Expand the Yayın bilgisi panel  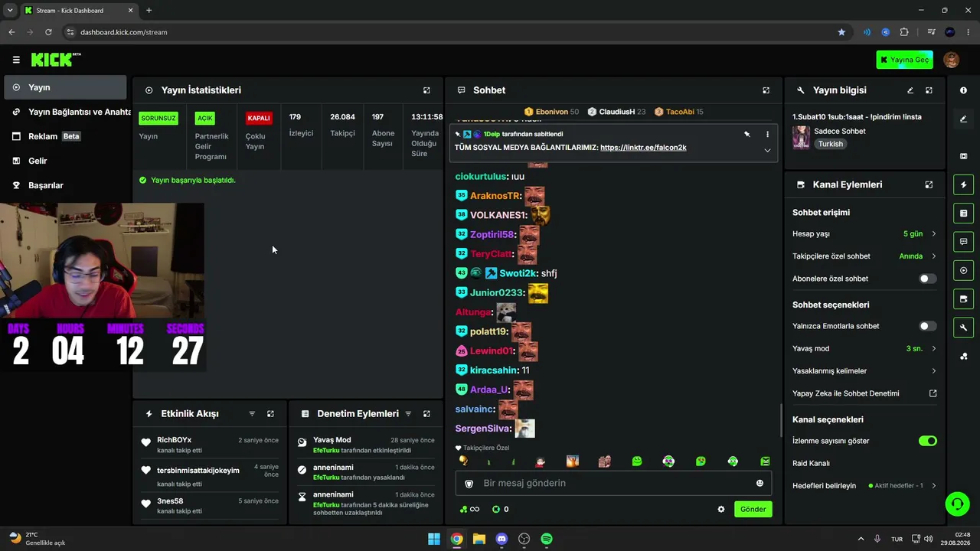tap(929, 90)
